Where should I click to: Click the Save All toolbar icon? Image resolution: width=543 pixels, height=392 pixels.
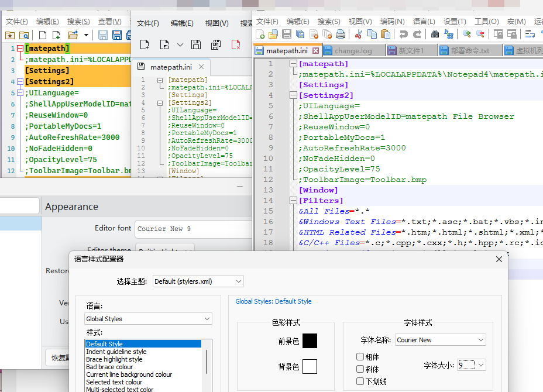pos(300,33)
